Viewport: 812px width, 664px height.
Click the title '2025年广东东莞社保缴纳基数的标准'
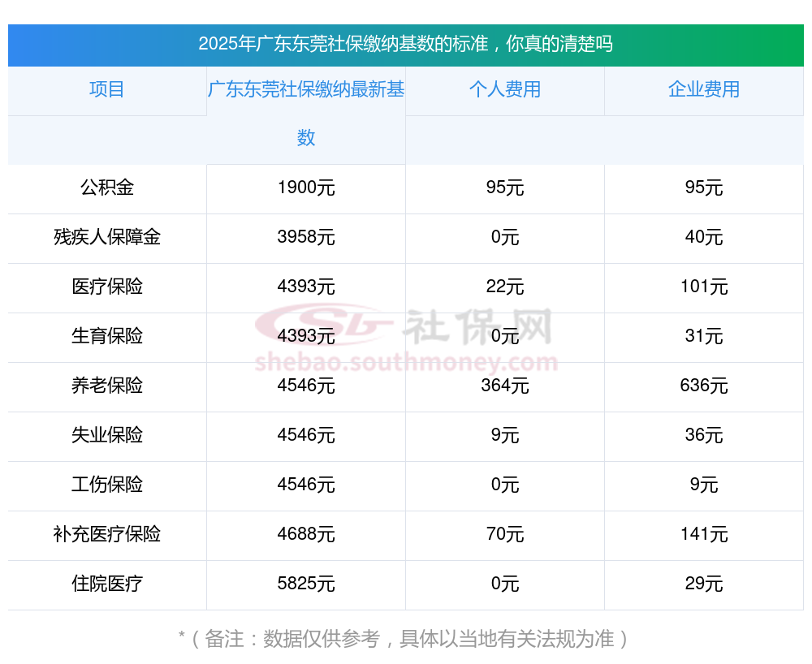pos(343,44)
